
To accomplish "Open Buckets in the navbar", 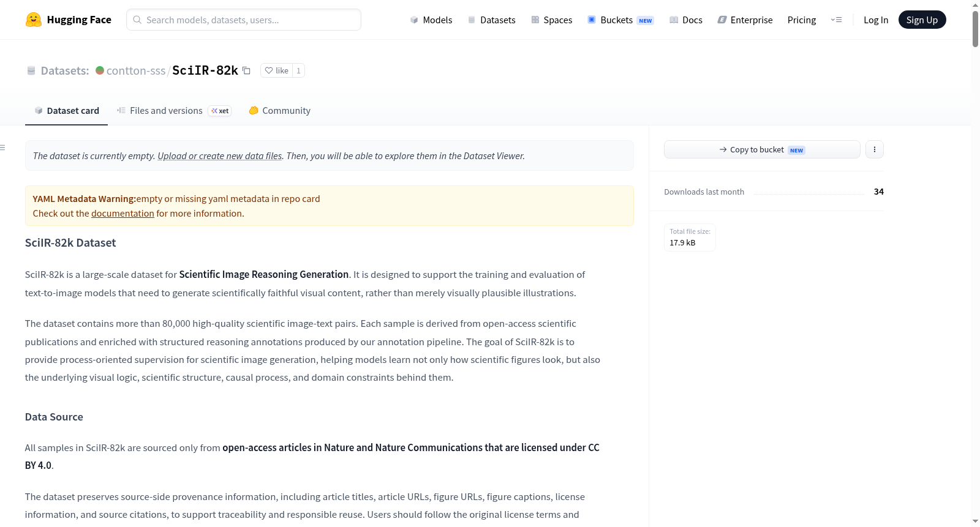I will pyautogui.click(x=620, y=20).
